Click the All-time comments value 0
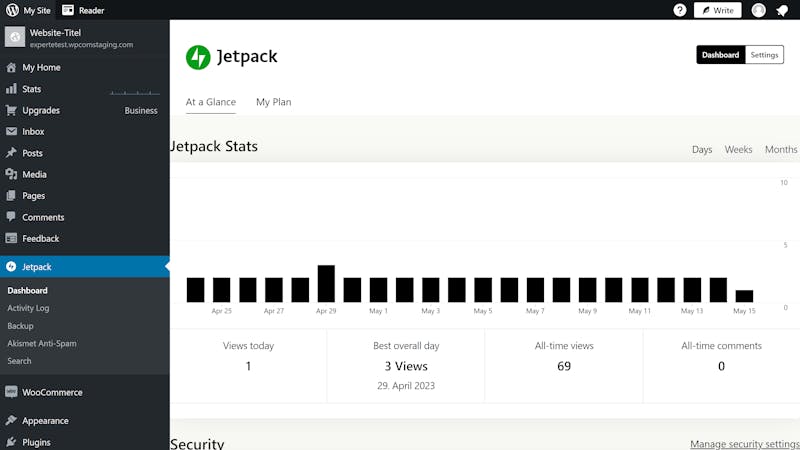 (721, 366)
